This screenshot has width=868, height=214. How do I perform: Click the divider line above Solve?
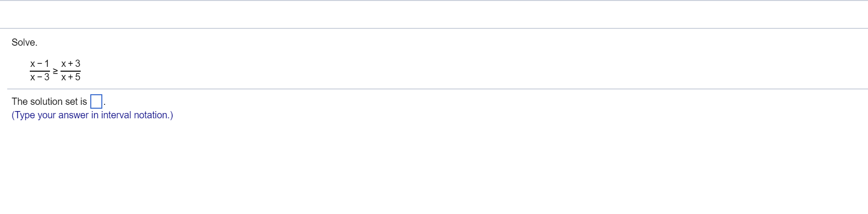click(434, 28)
